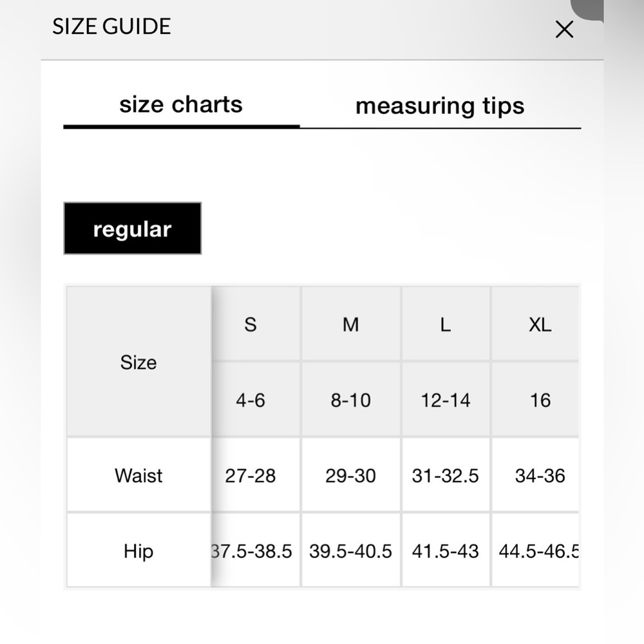
Task: Click the Waist row label
Action: (139, 475)
